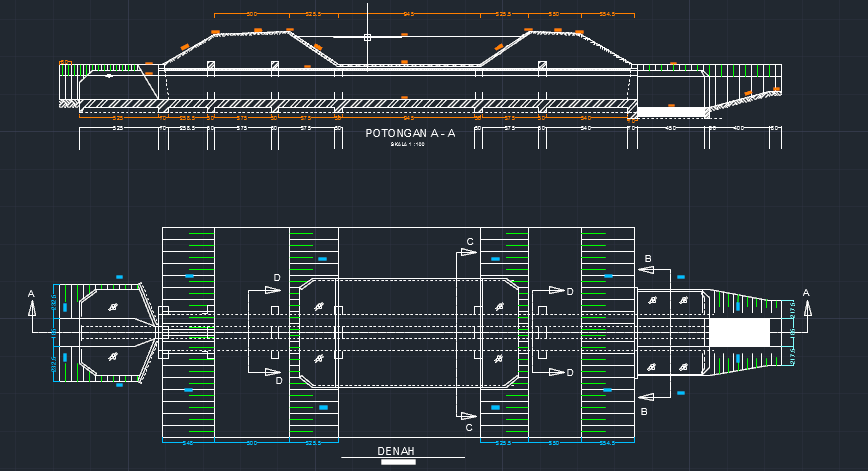Pick the 185 dimension between the 232.5 values
The height and width of the screenshot is (471, 868).
point(54,332)
